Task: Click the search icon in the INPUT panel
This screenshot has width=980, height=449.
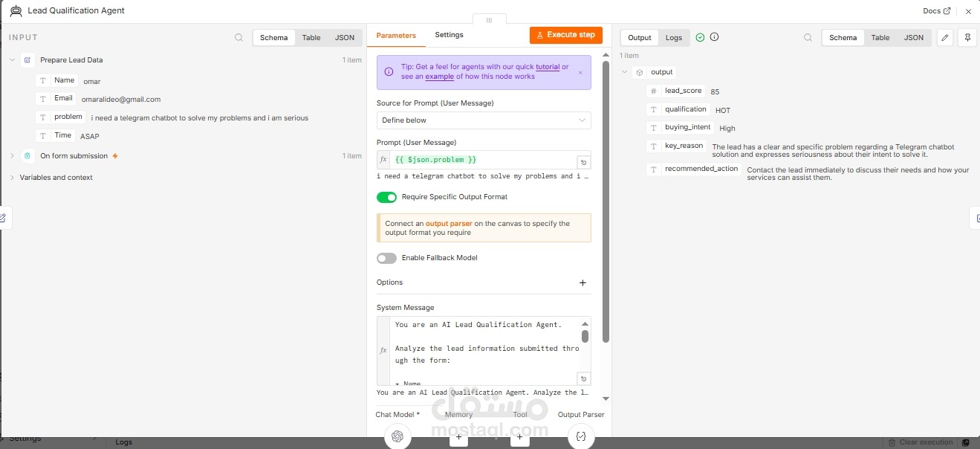Action: [x=238, y=37]
